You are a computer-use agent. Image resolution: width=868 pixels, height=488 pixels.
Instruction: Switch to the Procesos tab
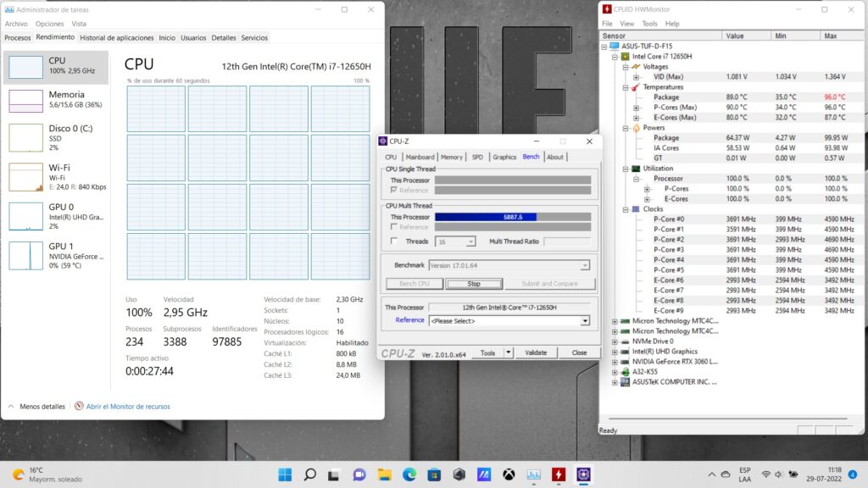pyautogui.click(x=18, y=37)
